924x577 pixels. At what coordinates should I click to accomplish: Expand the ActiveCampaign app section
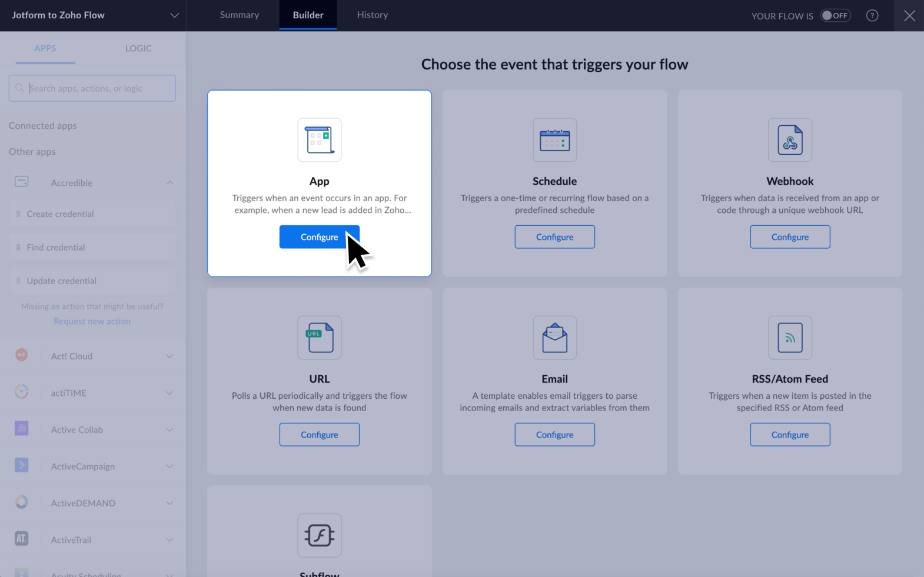(169, 466)
